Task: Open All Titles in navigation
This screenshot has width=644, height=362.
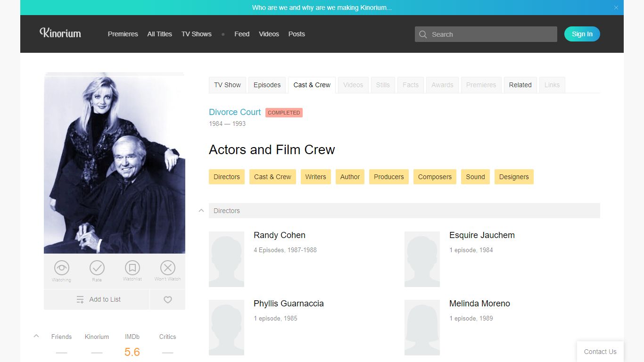Action: [x=160, y=34]
